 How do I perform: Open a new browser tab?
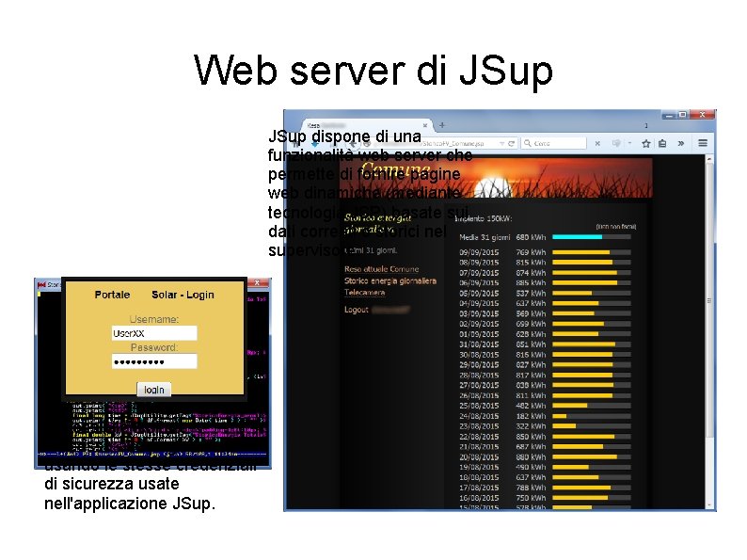click(442, 125)
